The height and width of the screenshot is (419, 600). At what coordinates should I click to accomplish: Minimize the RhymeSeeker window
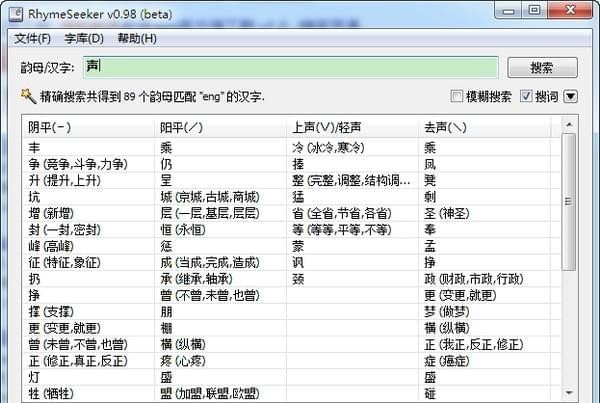click(509, 10)
